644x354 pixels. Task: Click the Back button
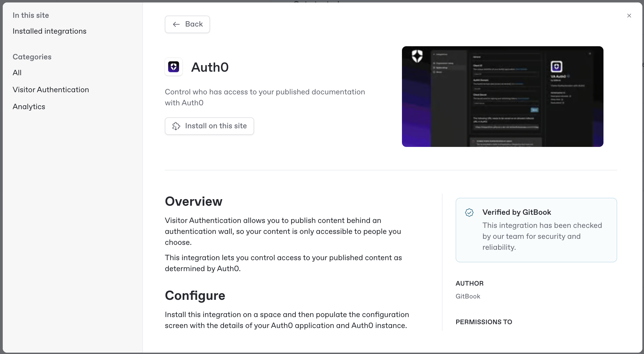[187, 24]
